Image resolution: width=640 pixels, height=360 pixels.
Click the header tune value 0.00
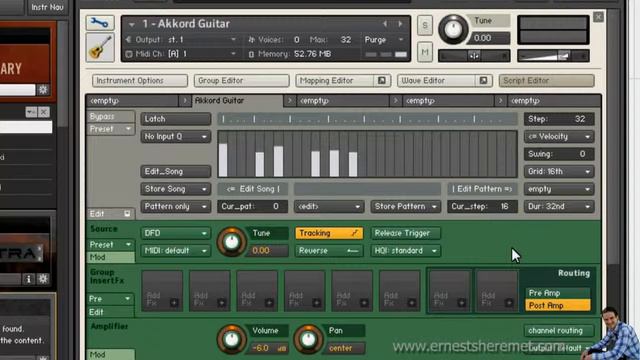(x=489, y=38)
